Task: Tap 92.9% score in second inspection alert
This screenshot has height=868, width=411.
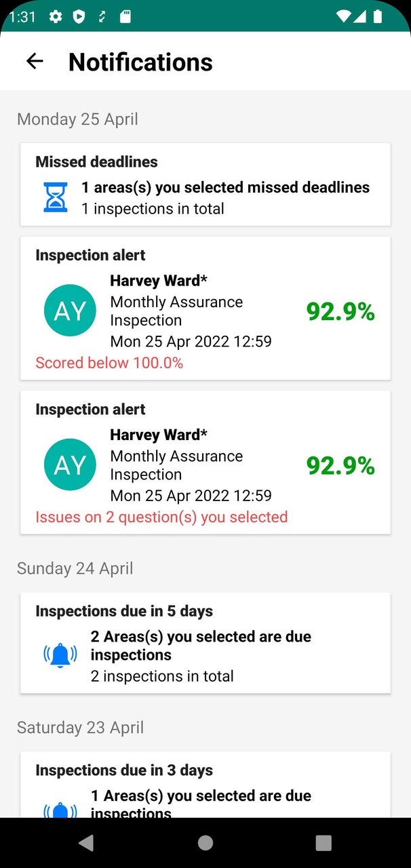Action: click(x=340, y=466)
